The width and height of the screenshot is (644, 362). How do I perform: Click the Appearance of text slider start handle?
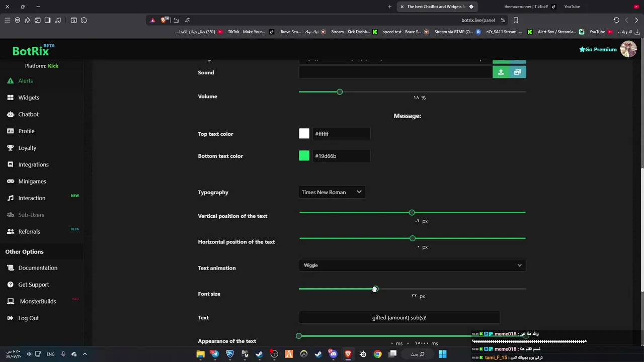(x=299, y=336)
